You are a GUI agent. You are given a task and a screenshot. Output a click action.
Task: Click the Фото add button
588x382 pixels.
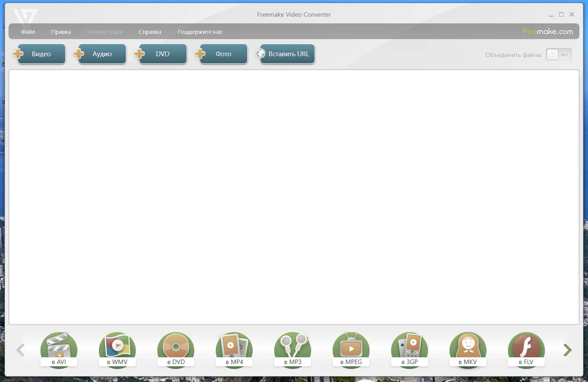[x=223, y=54]
